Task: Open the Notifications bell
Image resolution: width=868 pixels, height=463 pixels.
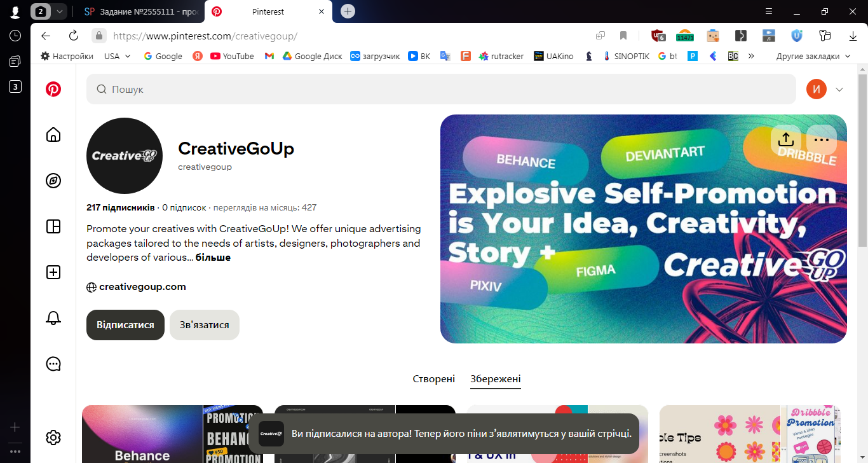Action: click(53, 318)
